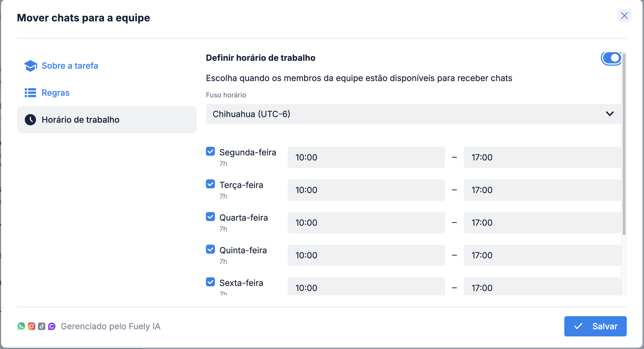
Task: Uncheck the Sexta-feira checkbox
Action: (210, 282)
